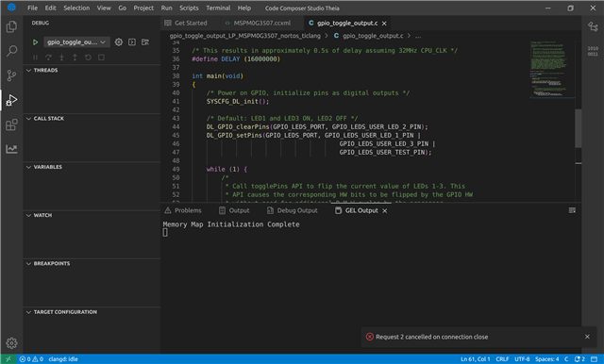This screenshot has width=604, height=364.
Task: Open the Go menu
Action: click(x=123, y=8)
